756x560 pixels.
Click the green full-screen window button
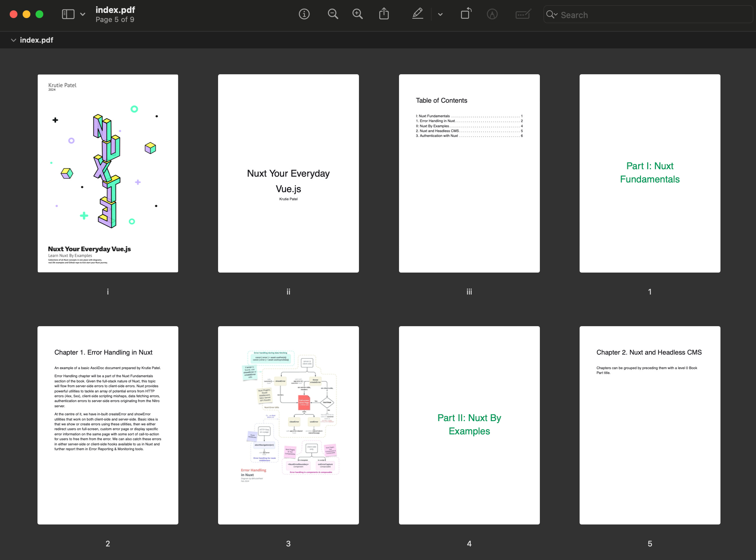click(x=39, y=14)
